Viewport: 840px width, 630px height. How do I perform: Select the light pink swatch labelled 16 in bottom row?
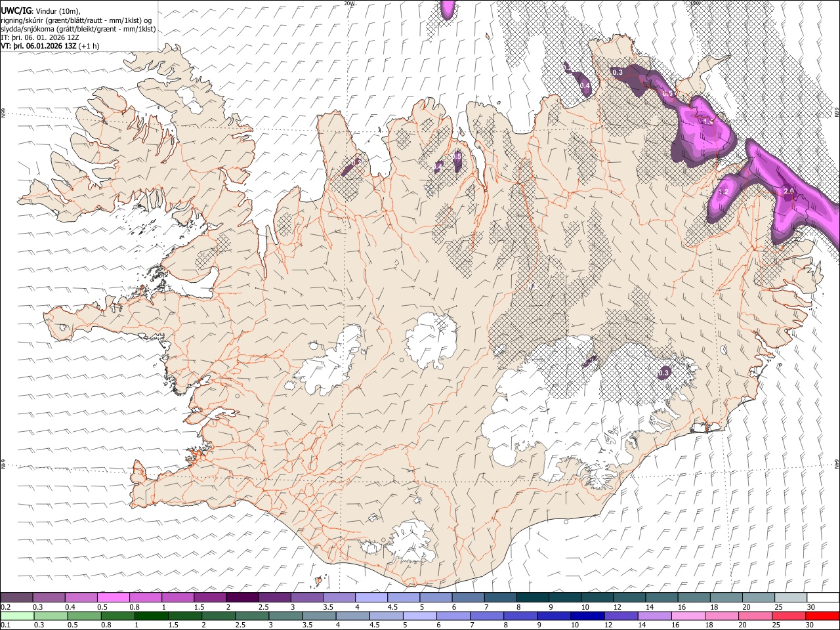689,616
